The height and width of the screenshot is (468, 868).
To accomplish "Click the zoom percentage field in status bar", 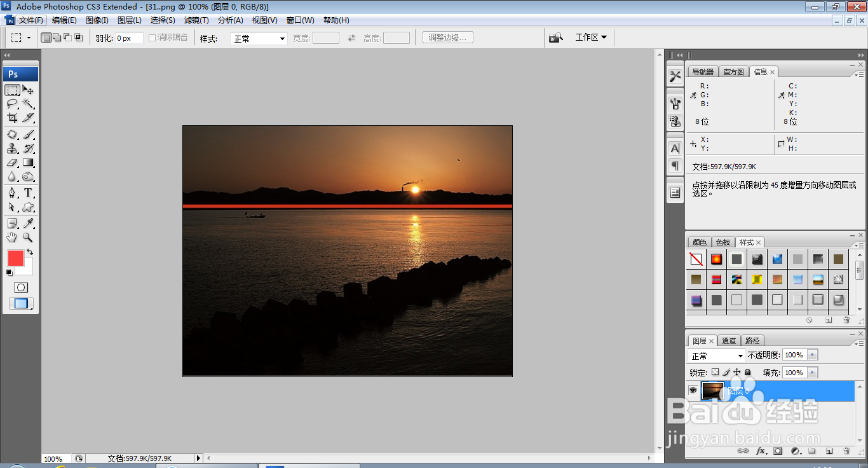I will click(56, 458).
